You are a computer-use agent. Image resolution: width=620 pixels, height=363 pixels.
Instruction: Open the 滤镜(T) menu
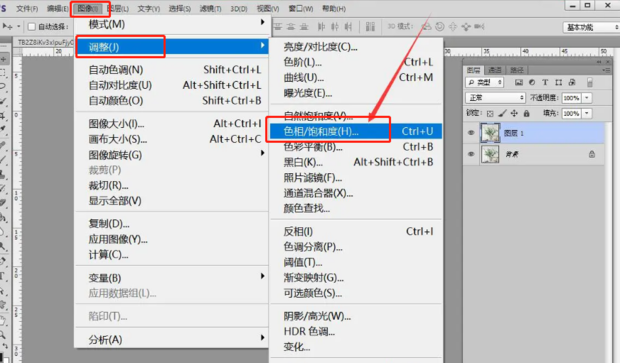point(210,8)
